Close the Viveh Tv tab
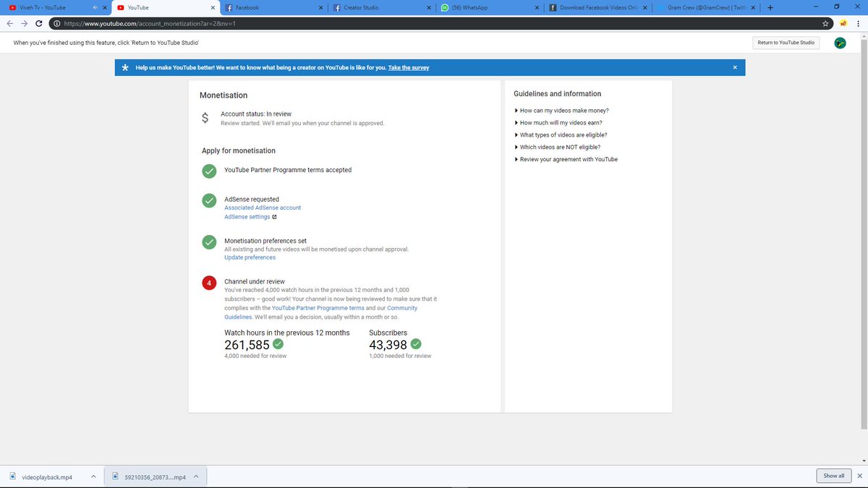 click(103, 7)
